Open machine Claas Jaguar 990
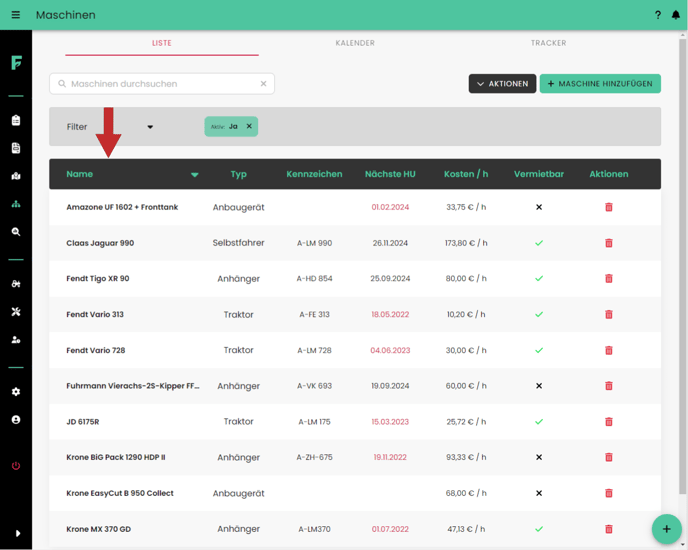This screenshot has width=688, height=550. point(100,243)
